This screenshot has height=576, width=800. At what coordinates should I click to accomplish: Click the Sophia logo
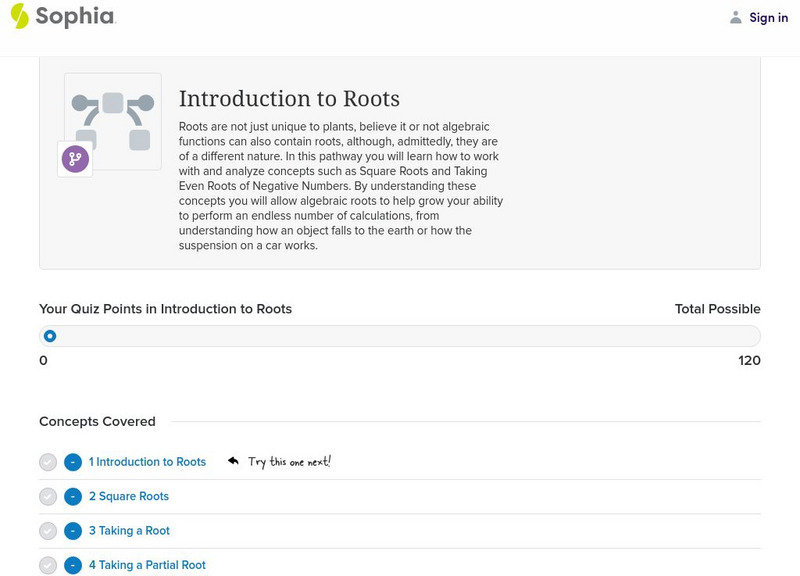click(x=62, y=17)
